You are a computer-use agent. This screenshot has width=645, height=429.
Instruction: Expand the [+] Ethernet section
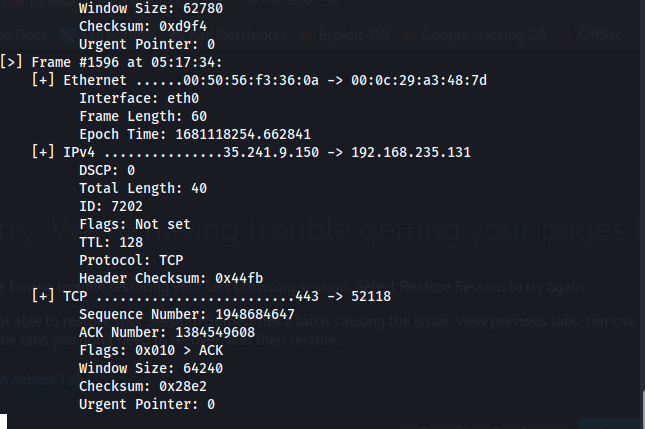coord(43,80)
